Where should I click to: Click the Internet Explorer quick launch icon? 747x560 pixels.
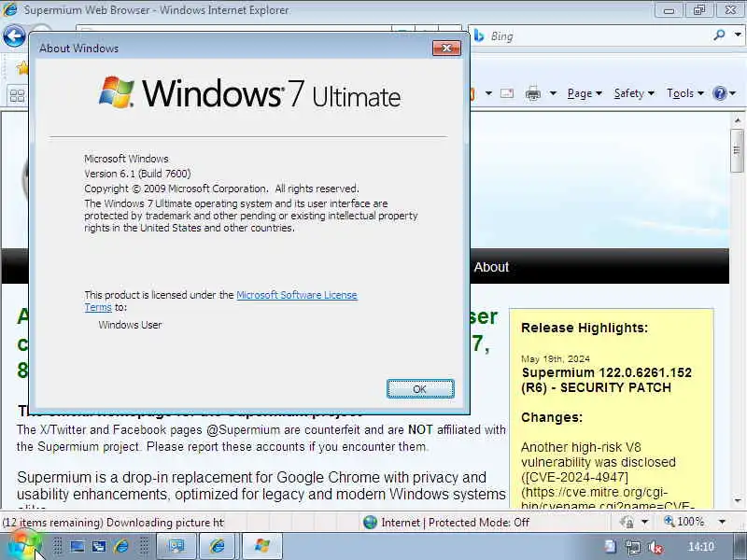tap(121, 546)
